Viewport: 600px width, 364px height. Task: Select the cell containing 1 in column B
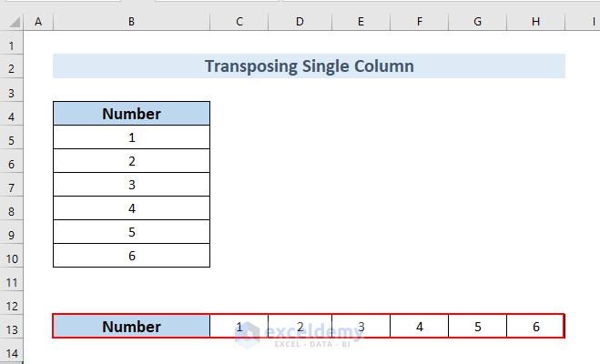[131, 138]
